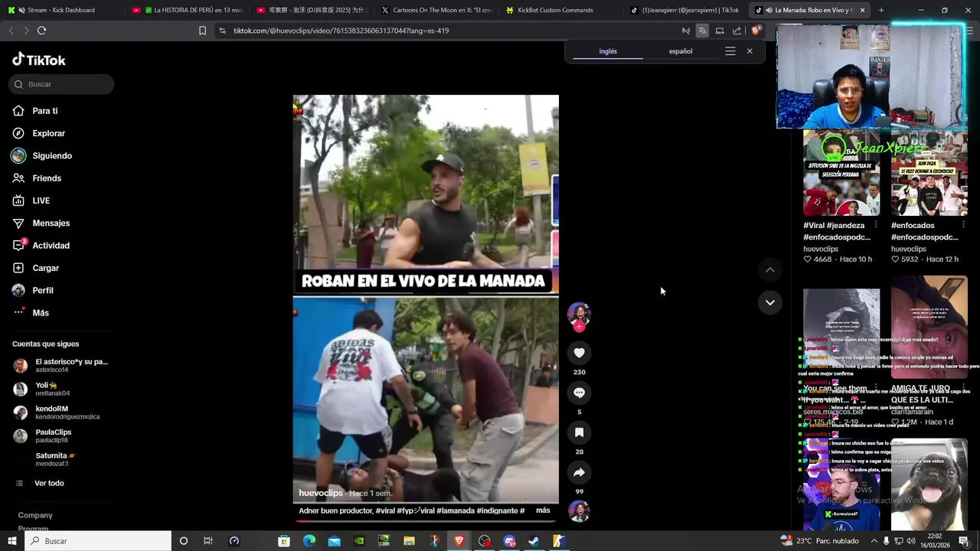Save video with bookmark icon
980x551 pixels.
tap(579, 432)
